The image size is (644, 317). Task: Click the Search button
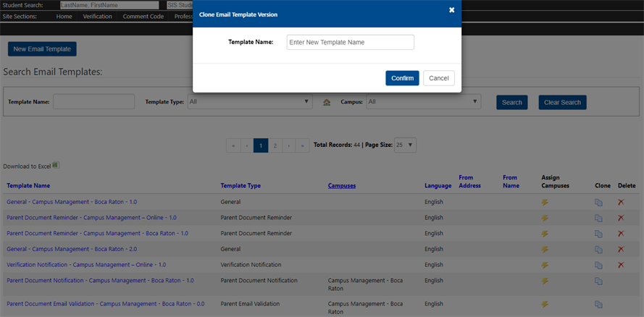click(511, 102)
